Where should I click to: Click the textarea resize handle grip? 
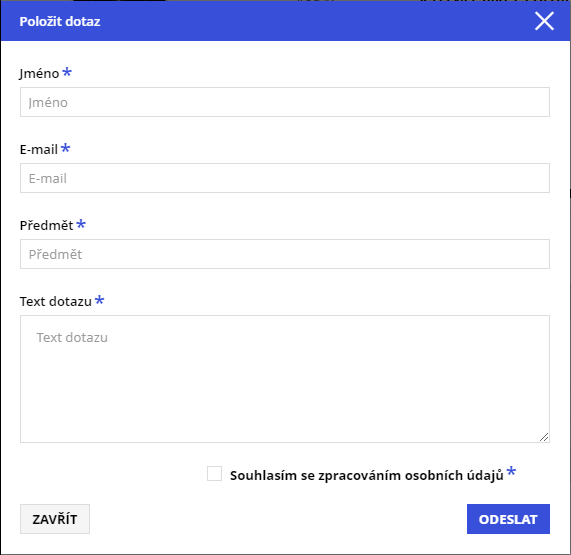pos(544,437)
